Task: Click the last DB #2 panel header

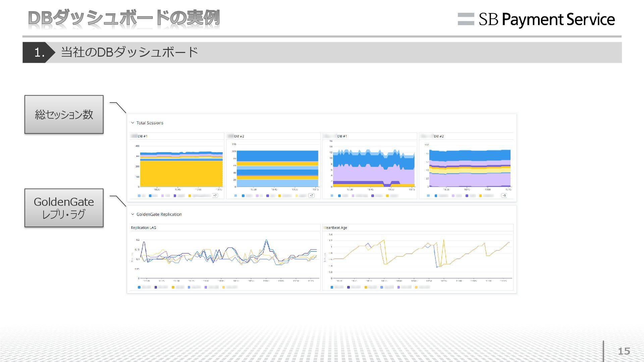Action: (x=439, y=136)
